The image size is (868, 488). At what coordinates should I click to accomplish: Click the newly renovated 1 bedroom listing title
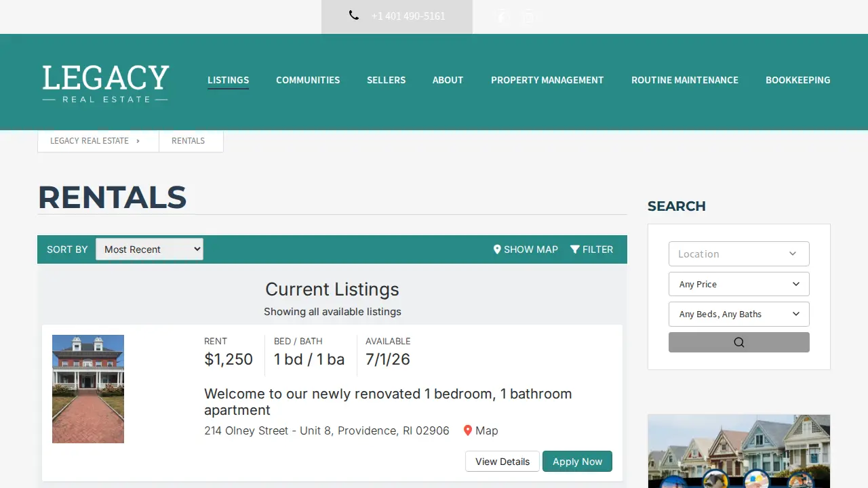click(x=388, y=402)
